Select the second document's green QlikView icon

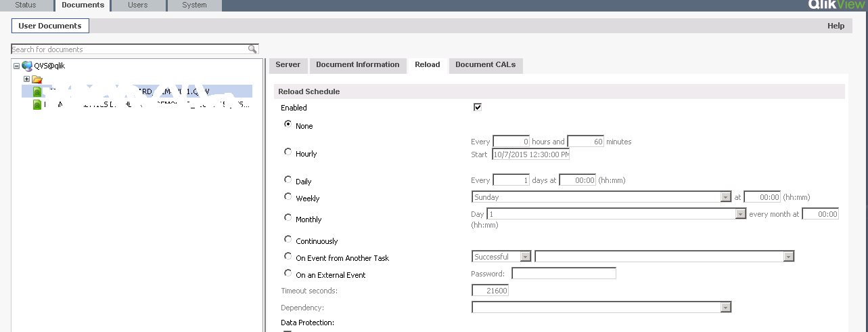pyautogui.click(x=38, y=105)
